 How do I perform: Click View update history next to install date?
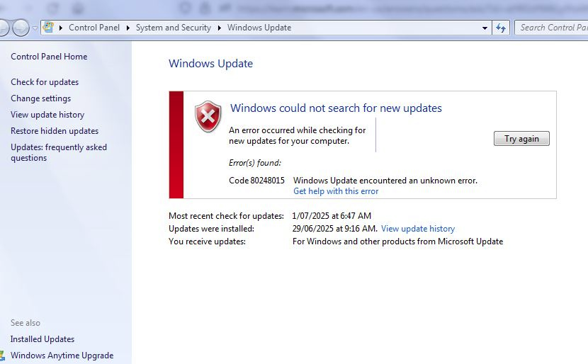click(x=418, y=228)
